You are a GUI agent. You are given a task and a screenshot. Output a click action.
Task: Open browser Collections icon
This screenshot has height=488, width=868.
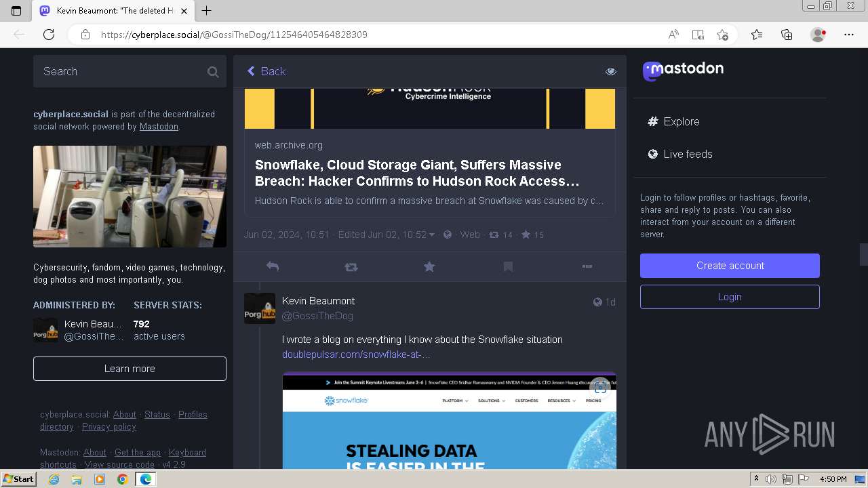point(787,35)
